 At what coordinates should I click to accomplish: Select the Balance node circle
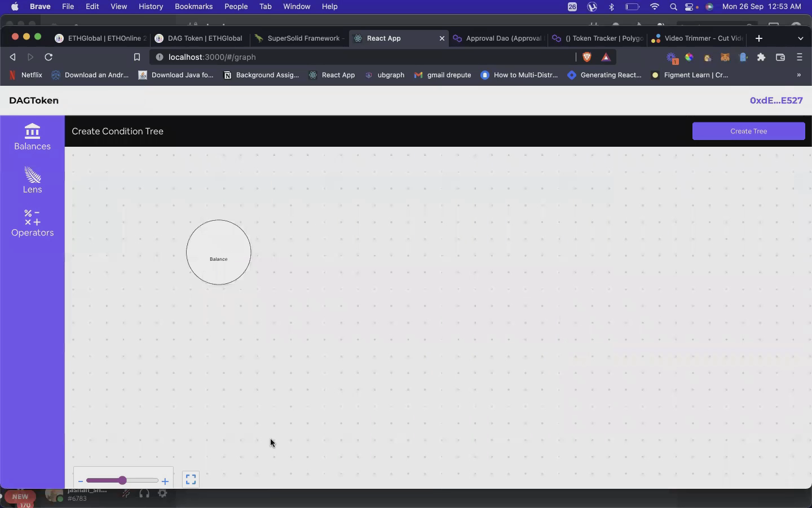click(219, 252)
